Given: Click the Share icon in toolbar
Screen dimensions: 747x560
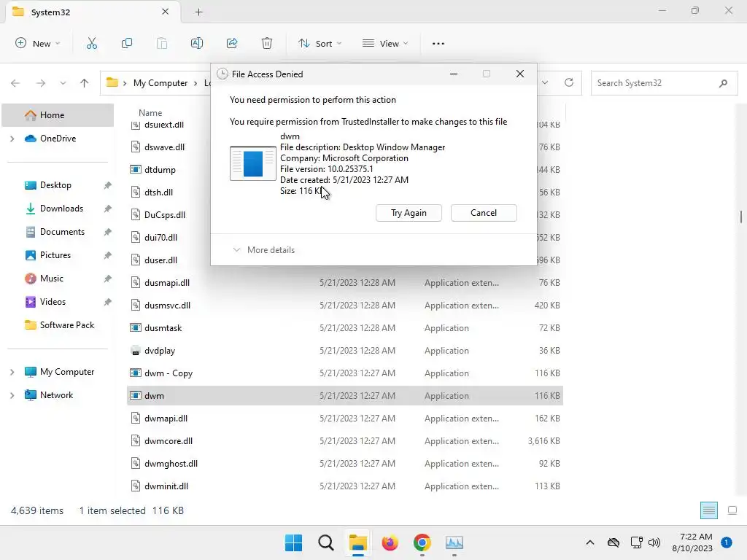Looking at the screenshot, I should (232, 43).
